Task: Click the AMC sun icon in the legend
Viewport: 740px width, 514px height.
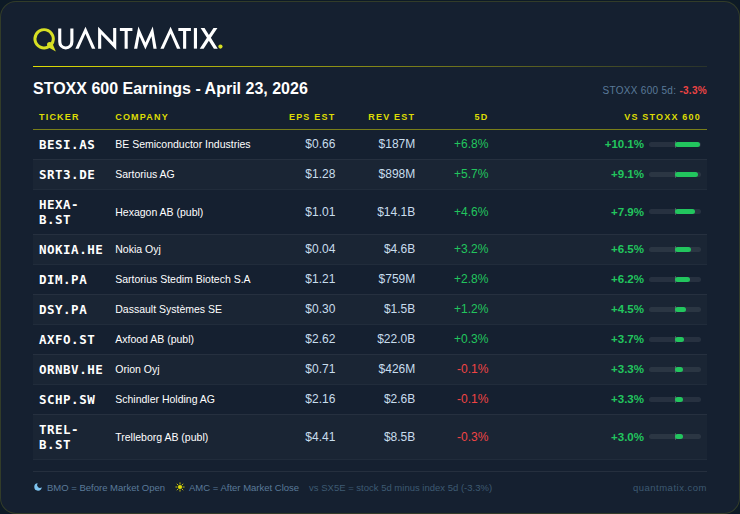Action: coord(180,487)
